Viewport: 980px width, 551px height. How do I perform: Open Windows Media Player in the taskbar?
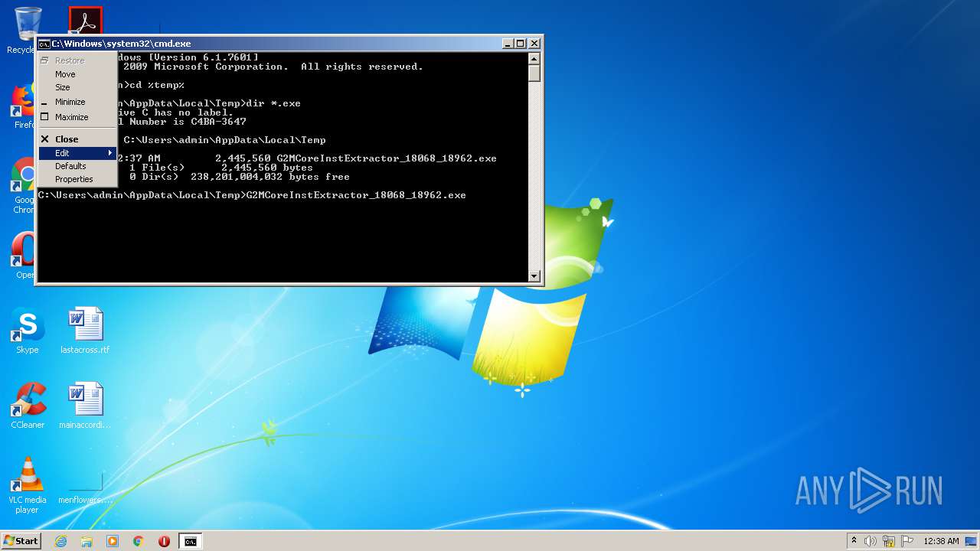(x=113, y=541)
